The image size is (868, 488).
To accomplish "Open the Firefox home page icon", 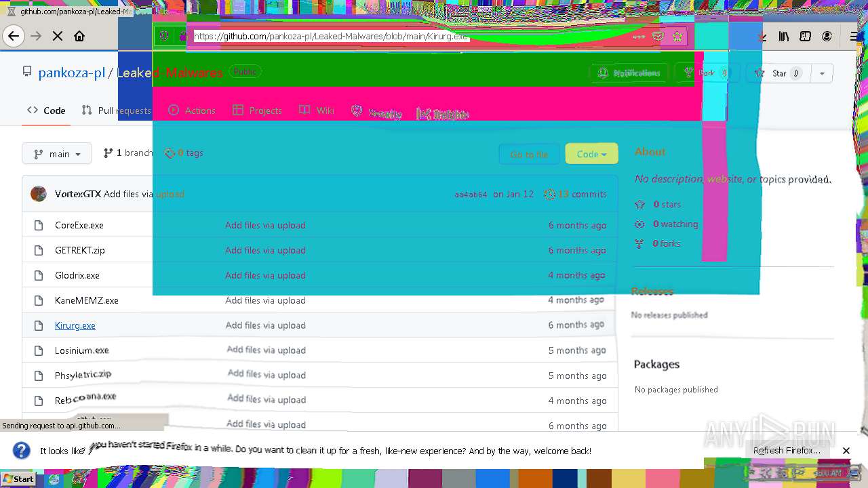I will (x=79, y=36).
